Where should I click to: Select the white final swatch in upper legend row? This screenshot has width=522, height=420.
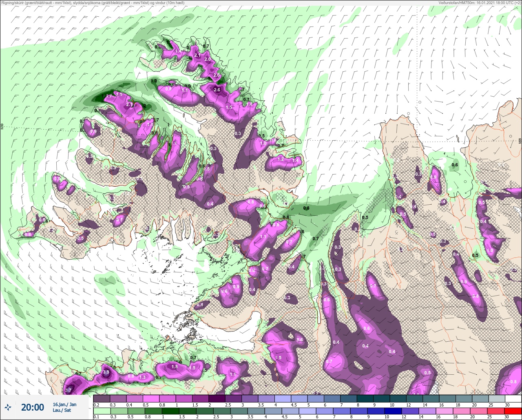pyautogui.click(x=513, y=398)
